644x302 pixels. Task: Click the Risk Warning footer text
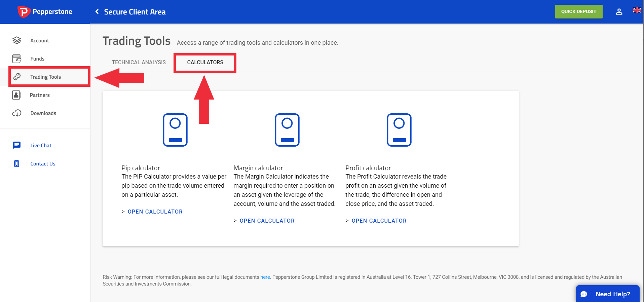point(362,280)
